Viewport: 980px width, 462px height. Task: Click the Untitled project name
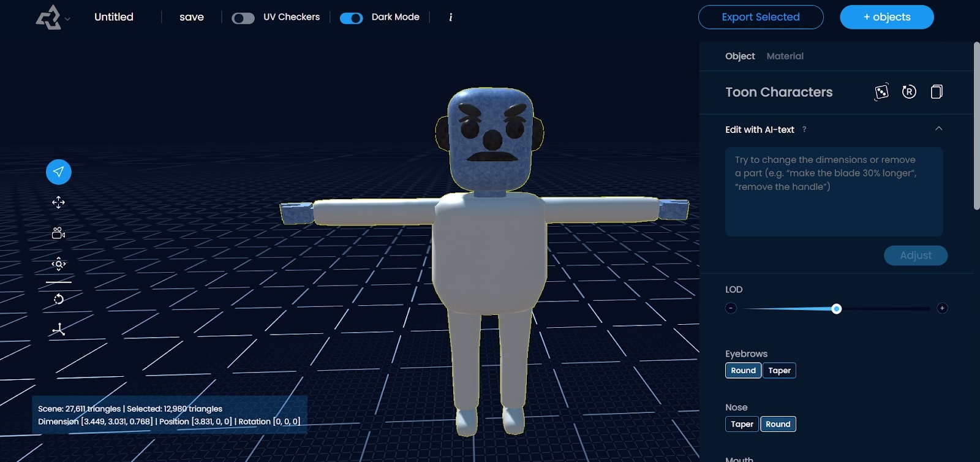114,17
